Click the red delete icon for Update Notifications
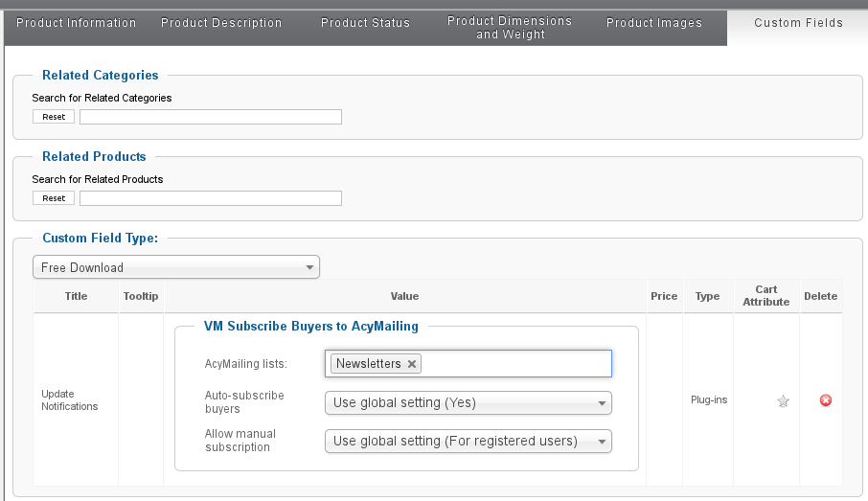This screenshot has width=868, height=501. pos(825,400)
